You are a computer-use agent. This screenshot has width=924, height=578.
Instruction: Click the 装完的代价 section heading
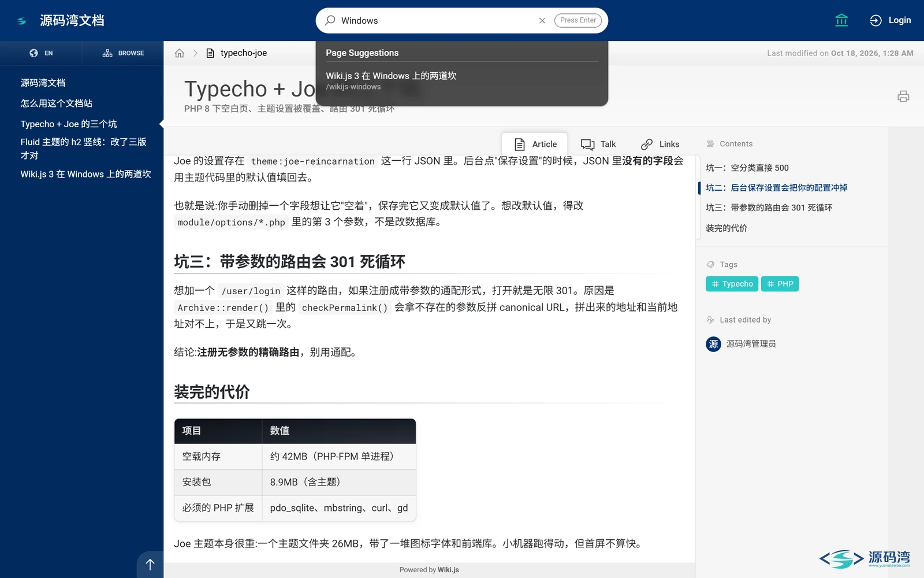(212, 392)
